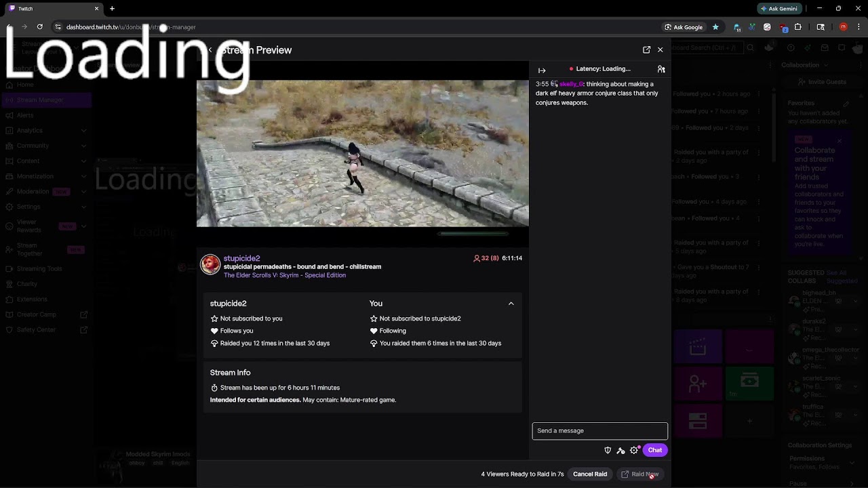The width and height of the screenshot is (868, 488).
Task: Click the Raid Now button
Action: click(x=640, y=474)
